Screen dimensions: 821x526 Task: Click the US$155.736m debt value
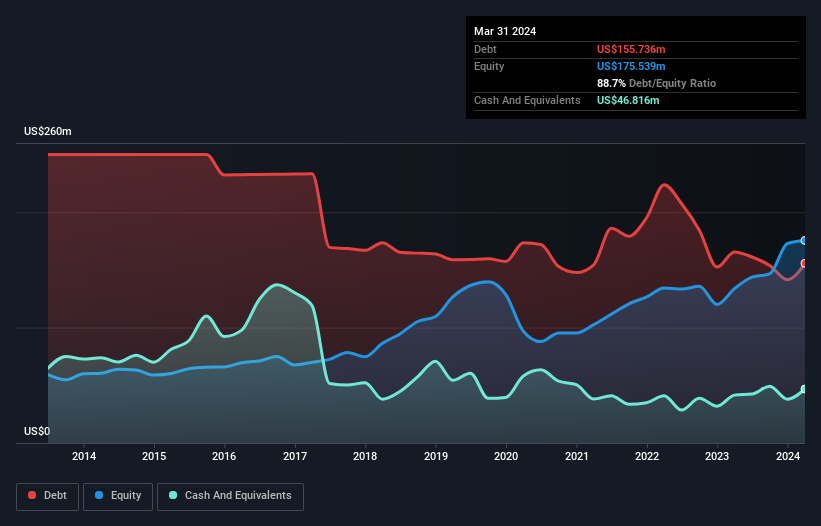coord(631,49)
